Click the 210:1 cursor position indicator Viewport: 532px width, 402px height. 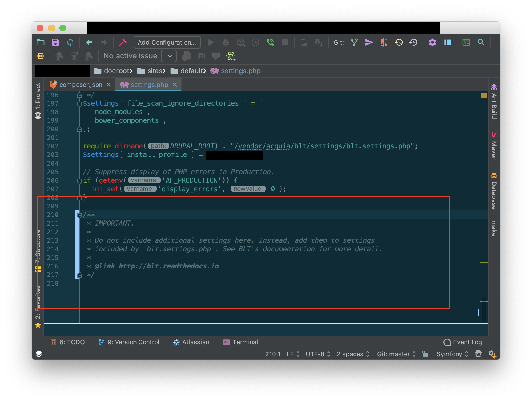click(x=273, y=354)
